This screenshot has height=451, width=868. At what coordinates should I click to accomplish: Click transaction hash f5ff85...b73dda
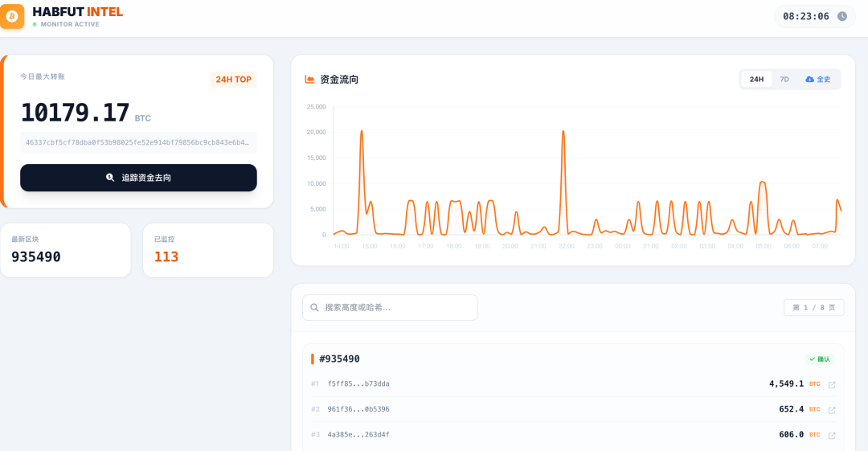tap(358, 383)
